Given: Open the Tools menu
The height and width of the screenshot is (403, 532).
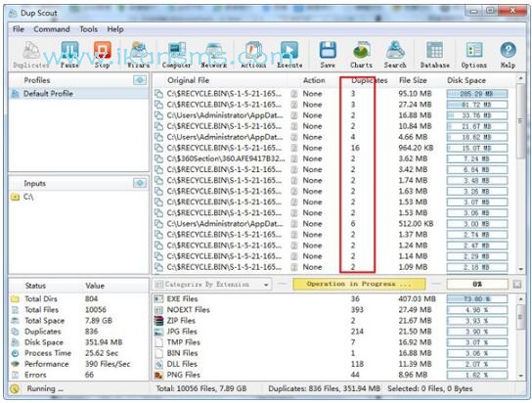Looking at the screenshot, I should click(89, 29).
